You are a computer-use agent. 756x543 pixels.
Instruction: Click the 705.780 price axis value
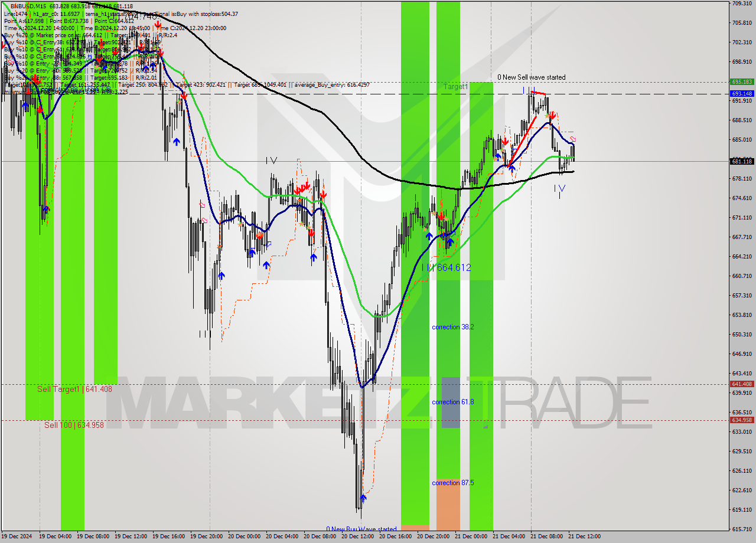742,23
